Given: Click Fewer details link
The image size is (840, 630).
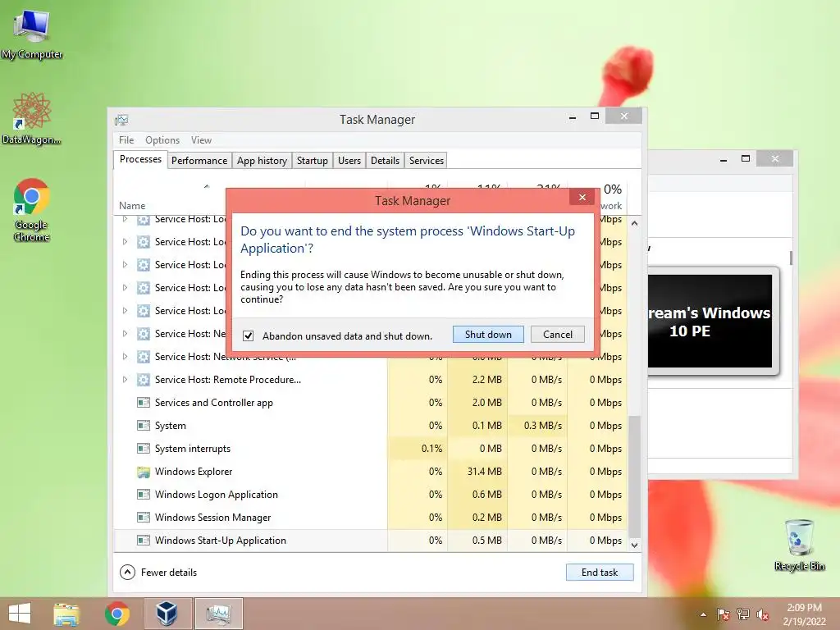Looking at the screenshot, I should click(x=169, y=572).
